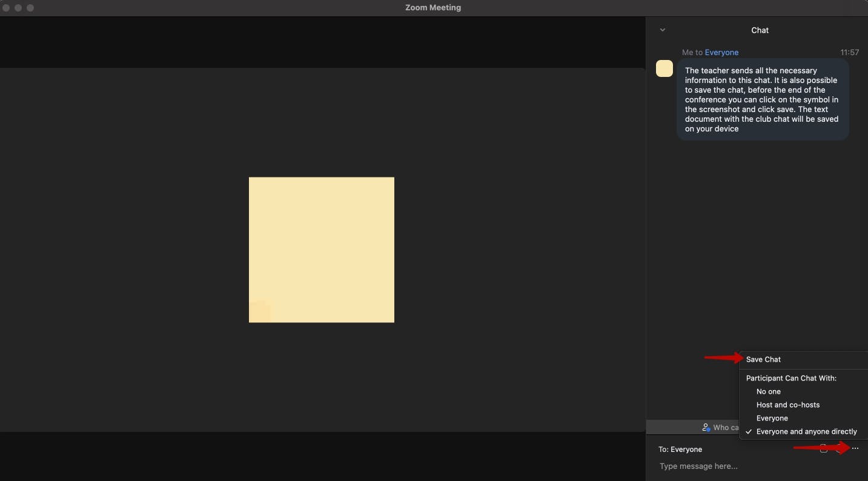Click the "Chat" panel title
The width and height of the screenshot is (868, 481).
pos(760,30)
